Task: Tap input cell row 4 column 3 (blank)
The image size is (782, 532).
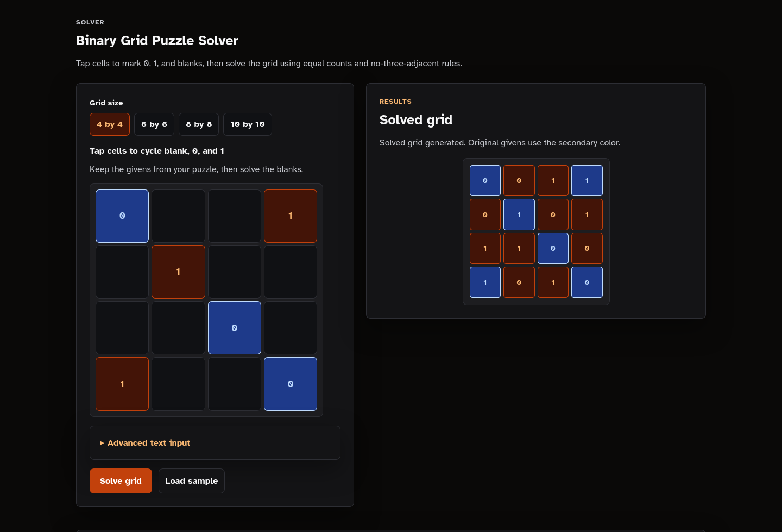Action: 235,384
